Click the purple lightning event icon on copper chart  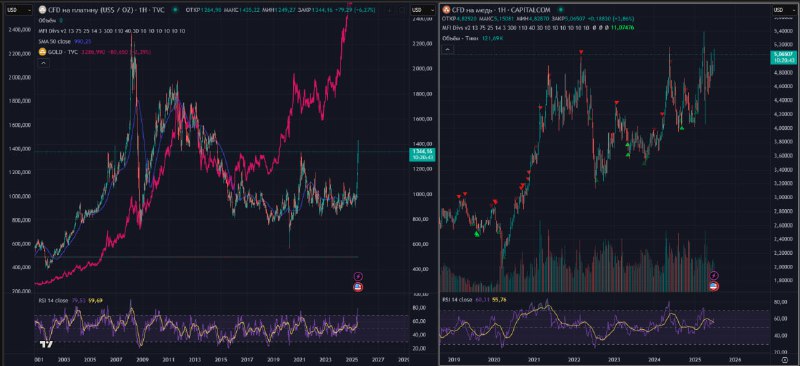(714, 276)
